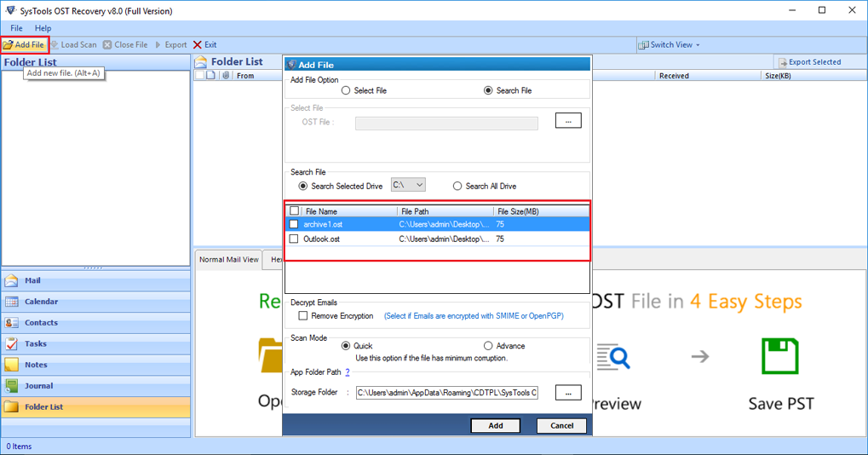The width and height of the screenshot is (868, 455).
Task: Open the Mail section in sidebar
Action: point(95,280)
